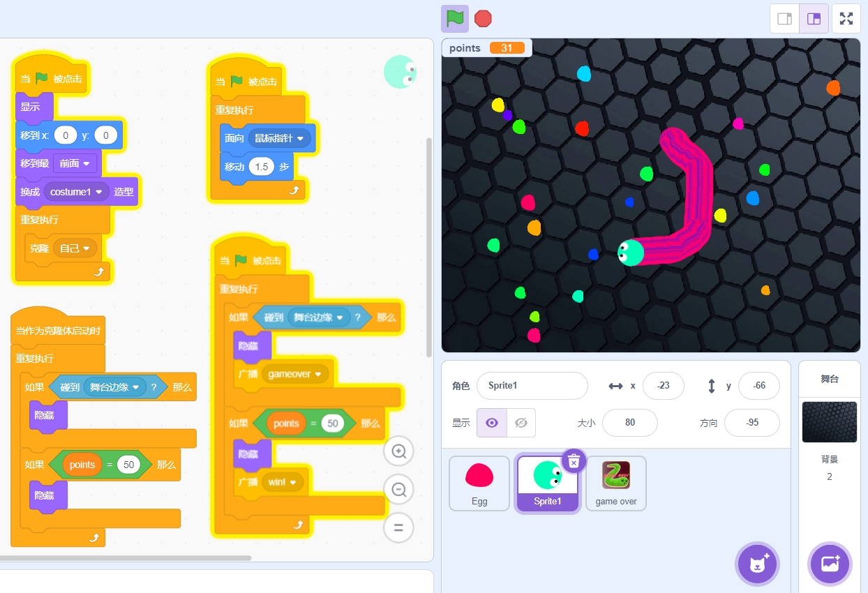The image size is (868, 593).
Task: Expand the gameover broadcast dropdown
Action: tap(295, 374)
